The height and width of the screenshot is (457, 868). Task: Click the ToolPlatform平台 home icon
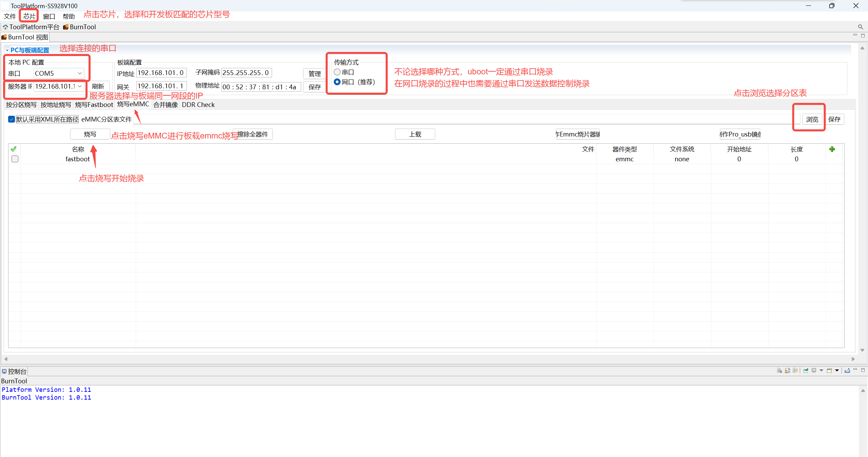pos(5,27)
